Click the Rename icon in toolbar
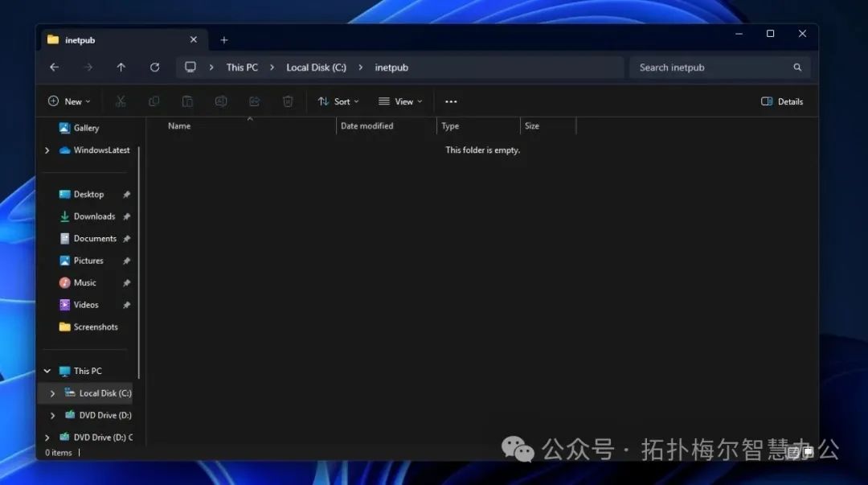Screen dimensions: 868x485 click(x=220, y=101)
